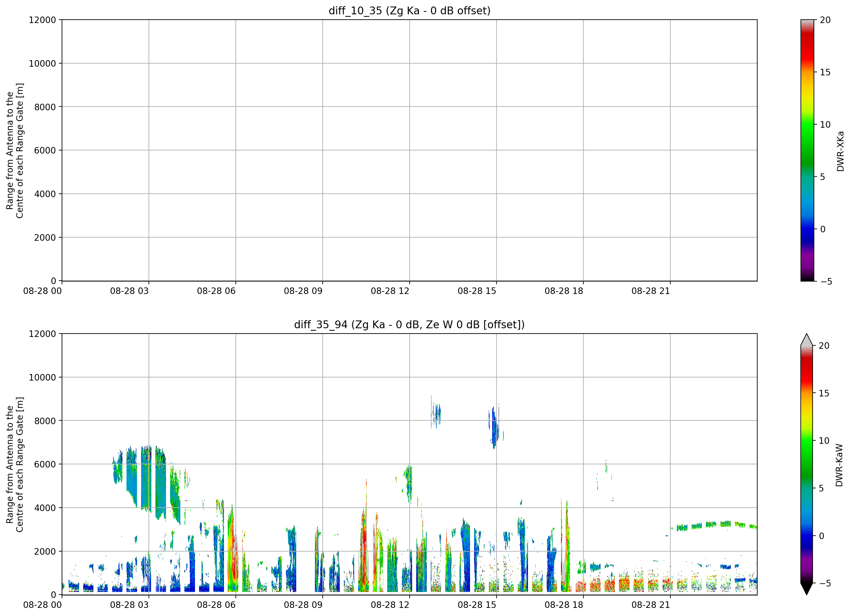Click the '4000' y-tick of the top plot
The image size is (851, 616).
[x=45, y=194]
